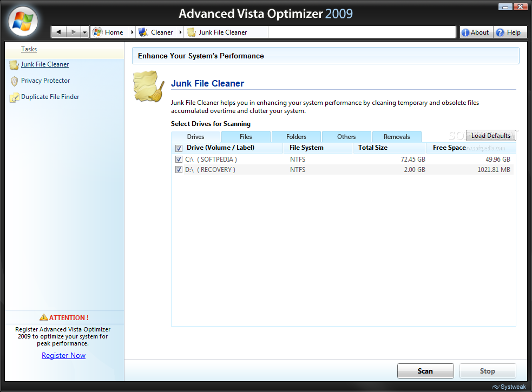The image size is (532, 392).
Task: Switch to the Drives tab
Action: [196, 137]
